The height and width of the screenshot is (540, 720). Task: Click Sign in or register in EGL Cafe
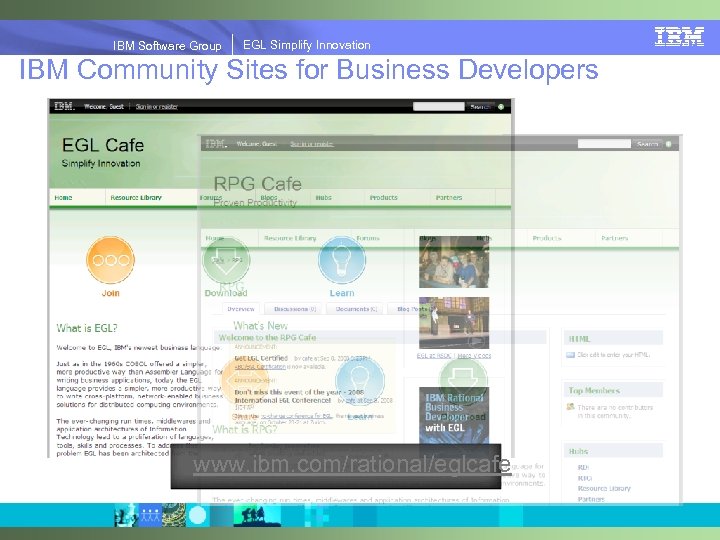[x=157, y=107]
